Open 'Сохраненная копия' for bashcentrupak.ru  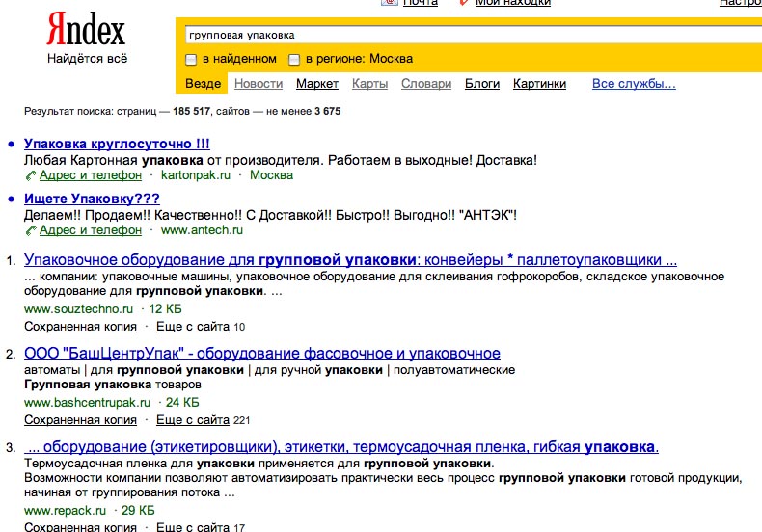coord(81,420)
